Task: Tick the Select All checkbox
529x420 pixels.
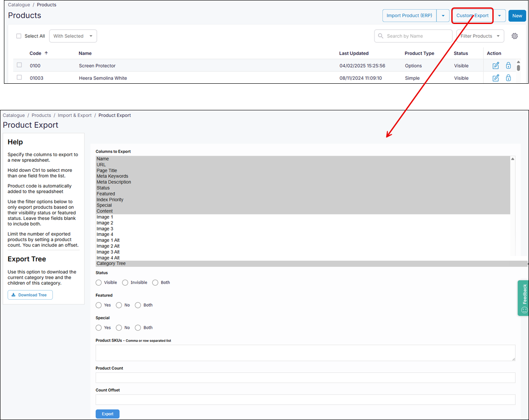Action: point(19,36)
